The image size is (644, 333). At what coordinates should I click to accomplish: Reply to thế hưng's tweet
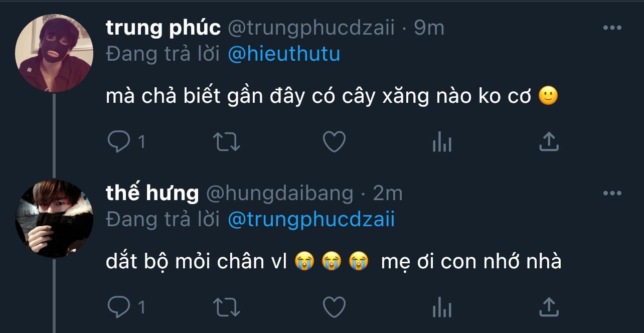(x=118, y=306)
